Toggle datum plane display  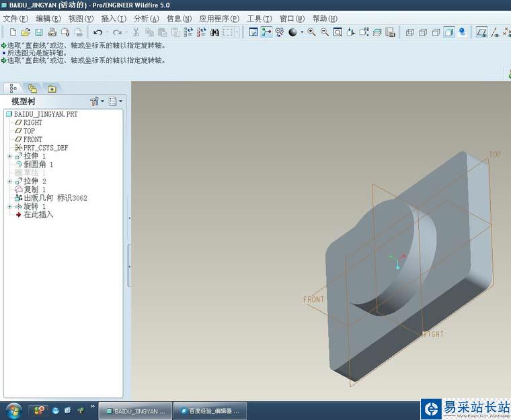point(481,32)
